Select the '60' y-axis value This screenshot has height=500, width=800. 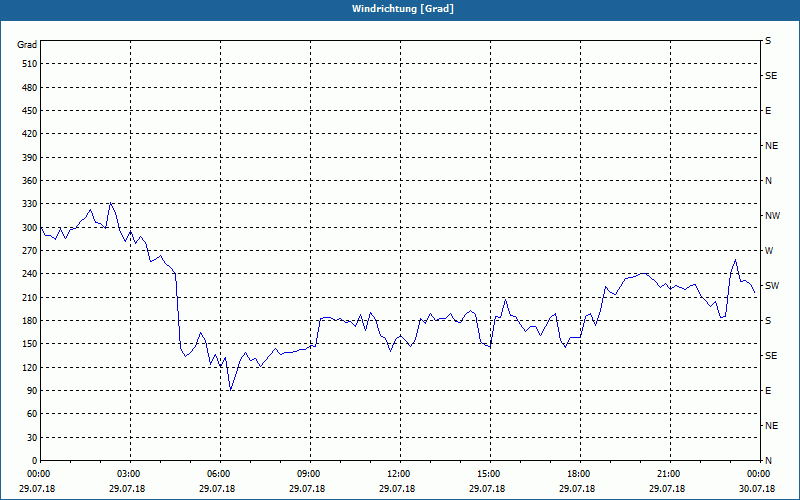[x=32, y=414]
